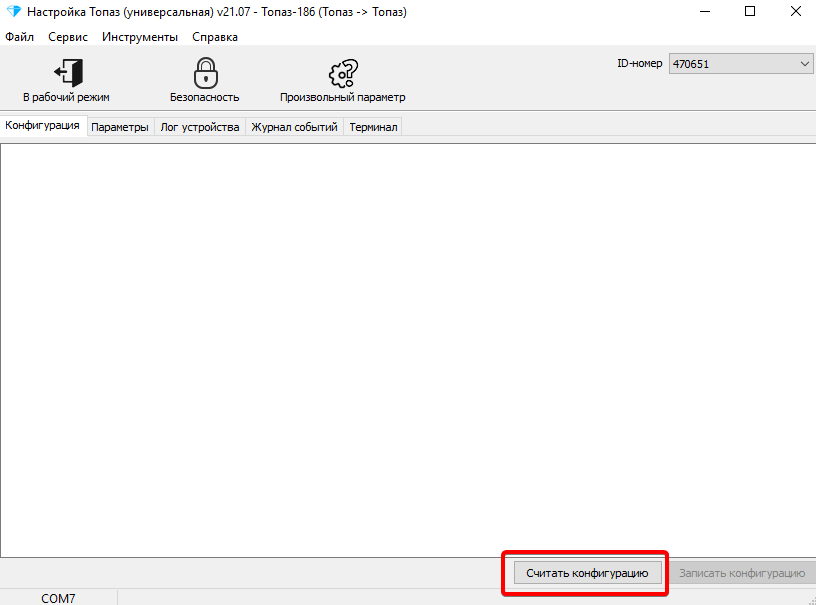This screenshot has height=605, width=816.
Task: Click the Произвольный параметр label
Action: point(342,97)
